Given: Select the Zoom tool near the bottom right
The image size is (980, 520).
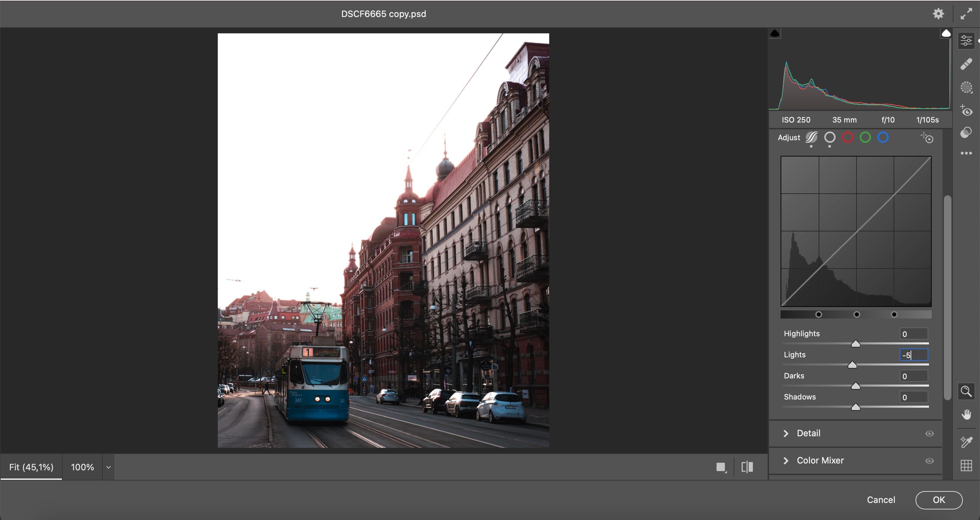Looking at the screenshot, I should [967, 391].
